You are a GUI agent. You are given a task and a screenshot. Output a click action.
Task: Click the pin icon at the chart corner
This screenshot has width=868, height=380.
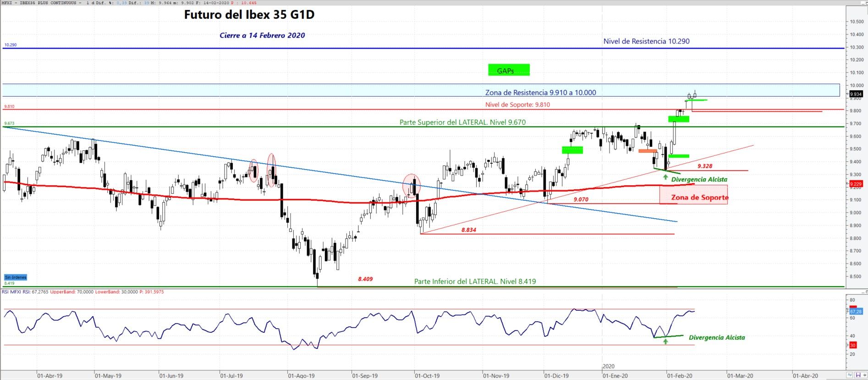coord(865,375)
